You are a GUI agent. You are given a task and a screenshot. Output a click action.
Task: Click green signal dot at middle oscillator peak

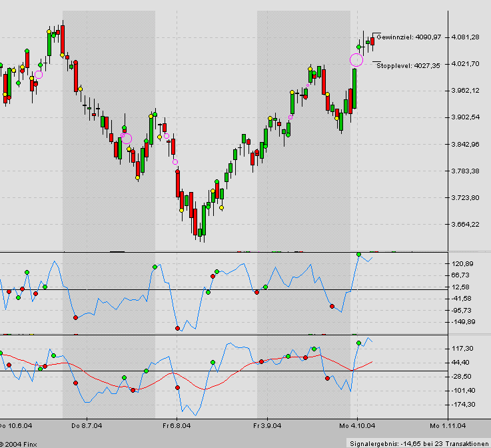(359, 255)
